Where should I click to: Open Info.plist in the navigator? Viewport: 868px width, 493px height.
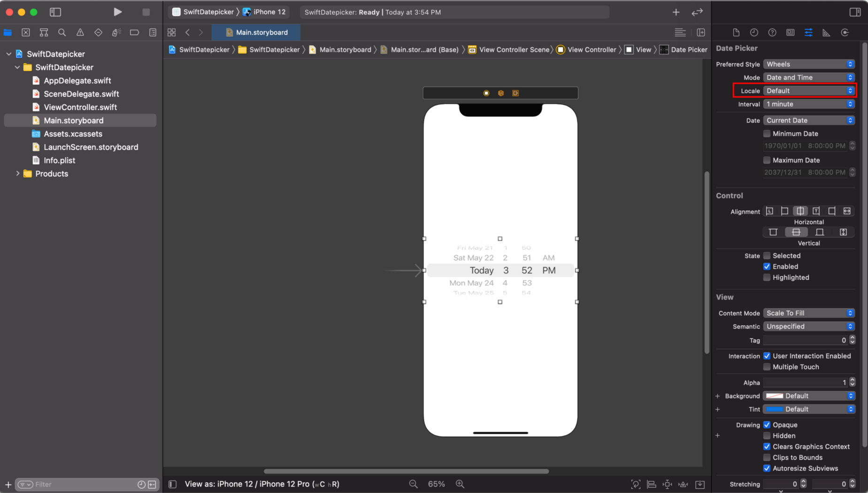click(x=60, y=160)
